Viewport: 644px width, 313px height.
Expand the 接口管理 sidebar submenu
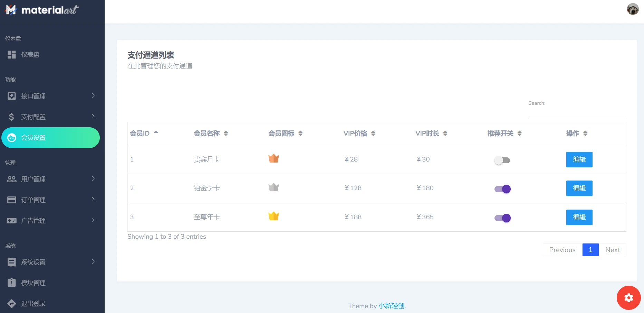coord(93,96)
